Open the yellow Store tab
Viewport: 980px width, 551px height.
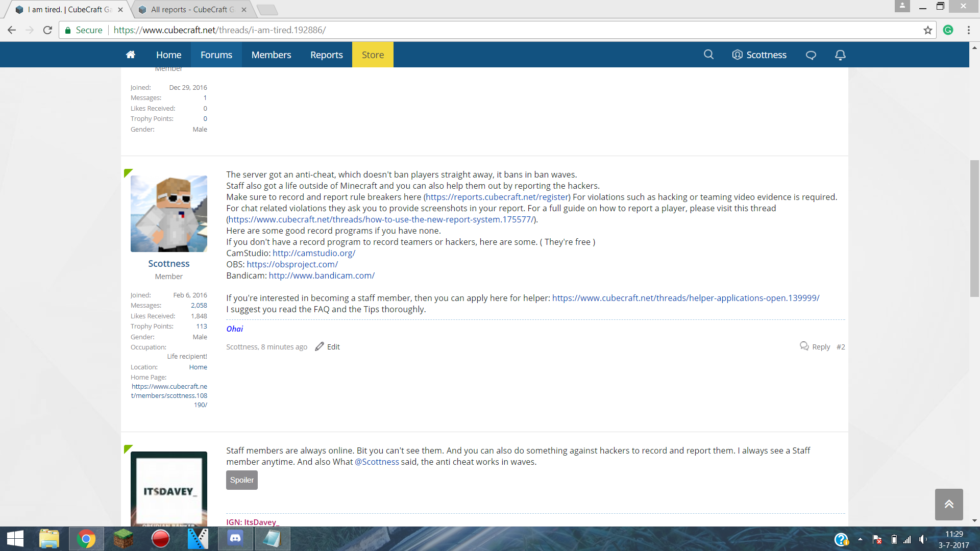(373, 55)
